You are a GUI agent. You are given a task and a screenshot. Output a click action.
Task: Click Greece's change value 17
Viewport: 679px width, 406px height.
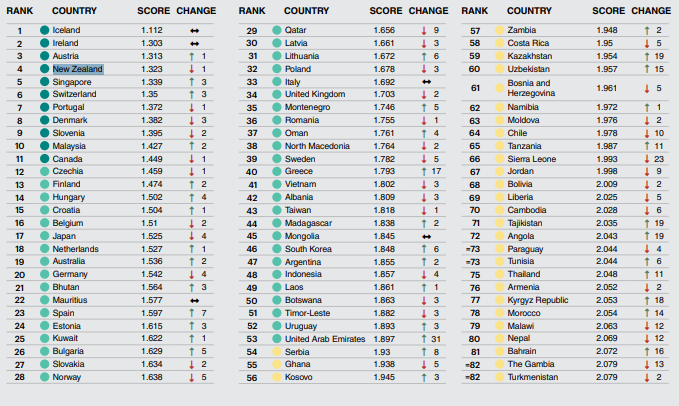click(x=436, y=171)
